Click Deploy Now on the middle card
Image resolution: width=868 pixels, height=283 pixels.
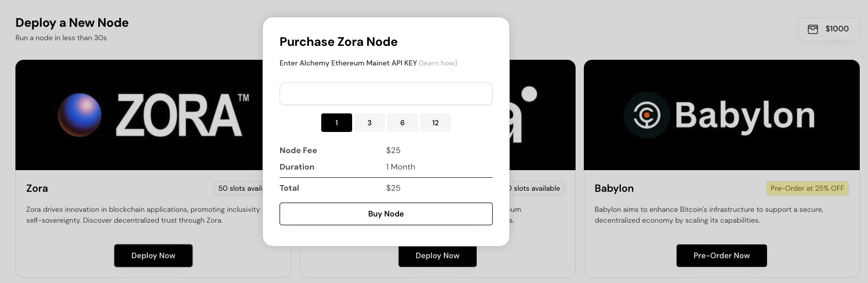pos(438,256)
